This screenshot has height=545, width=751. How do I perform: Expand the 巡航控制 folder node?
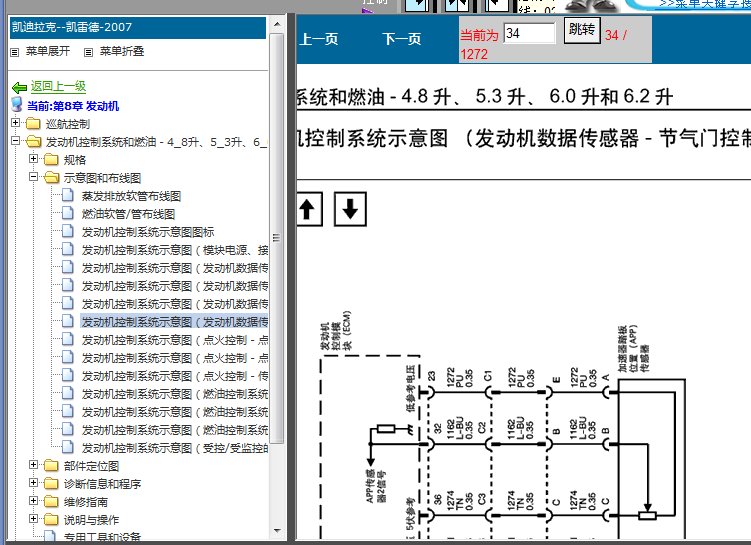click(15, 123)
